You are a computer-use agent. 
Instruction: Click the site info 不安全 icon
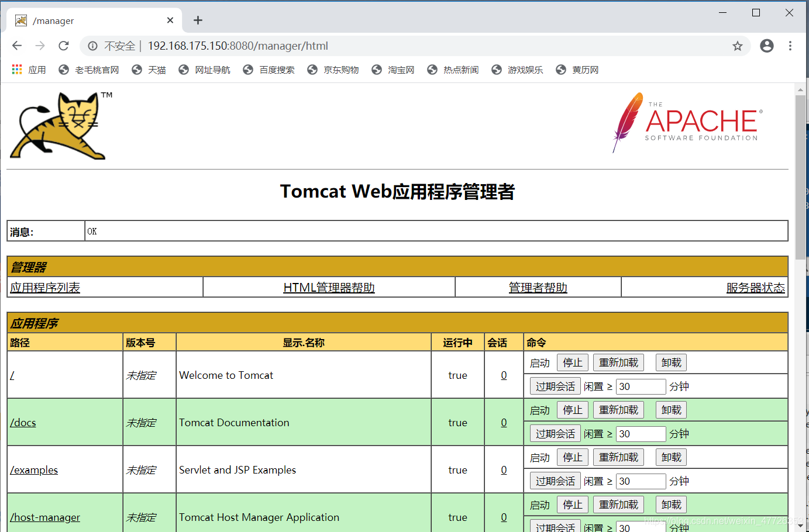click(92, 46)
